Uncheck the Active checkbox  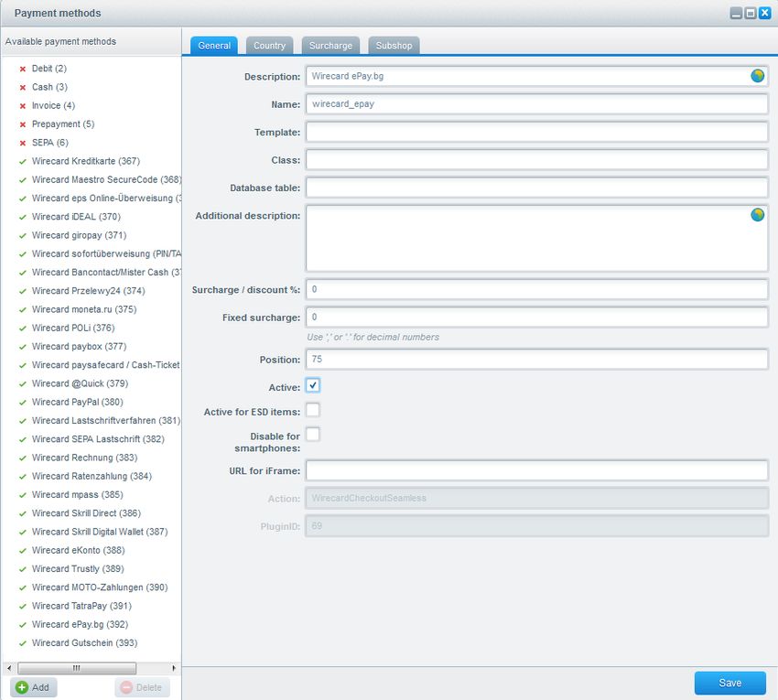pos(313,385)
